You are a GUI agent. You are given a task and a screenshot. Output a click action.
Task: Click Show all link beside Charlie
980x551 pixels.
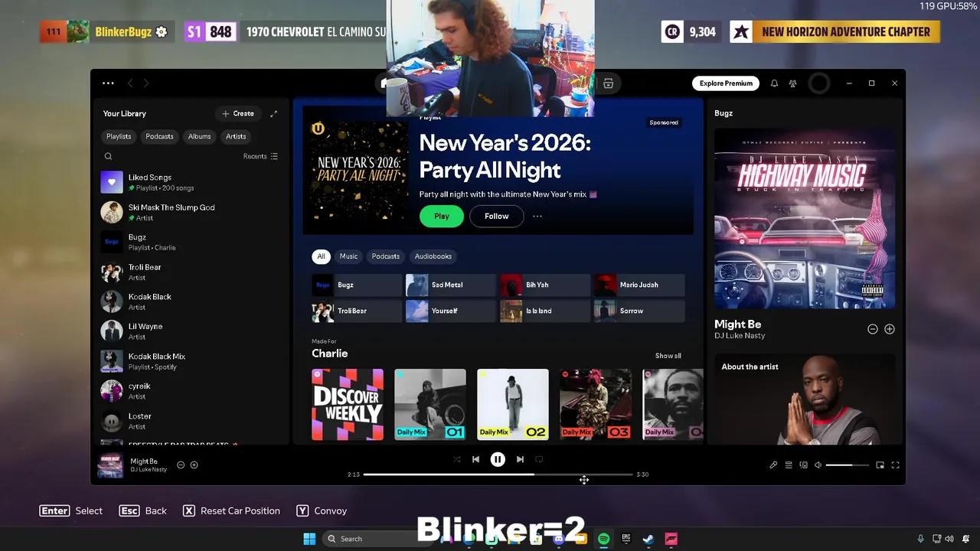[668, 356]
